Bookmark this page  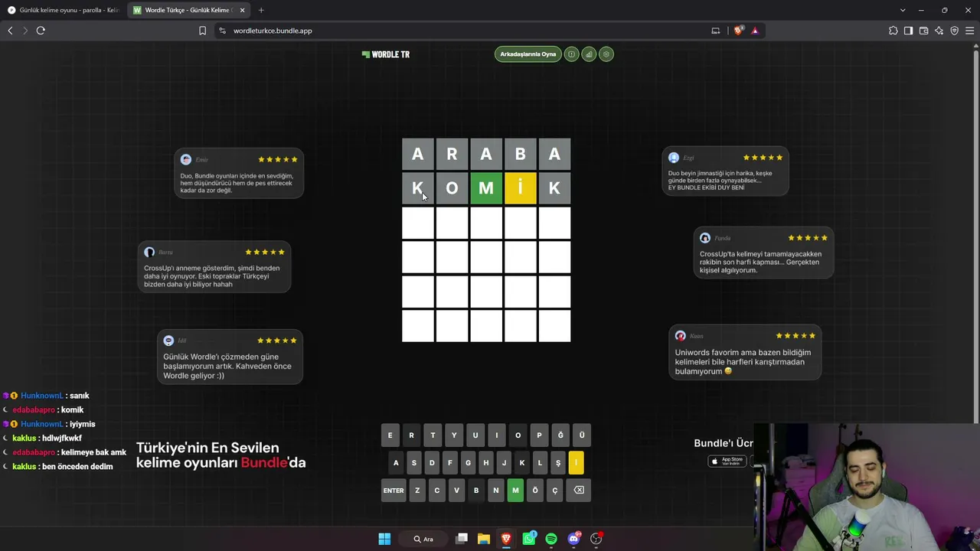tap(202, 31)
